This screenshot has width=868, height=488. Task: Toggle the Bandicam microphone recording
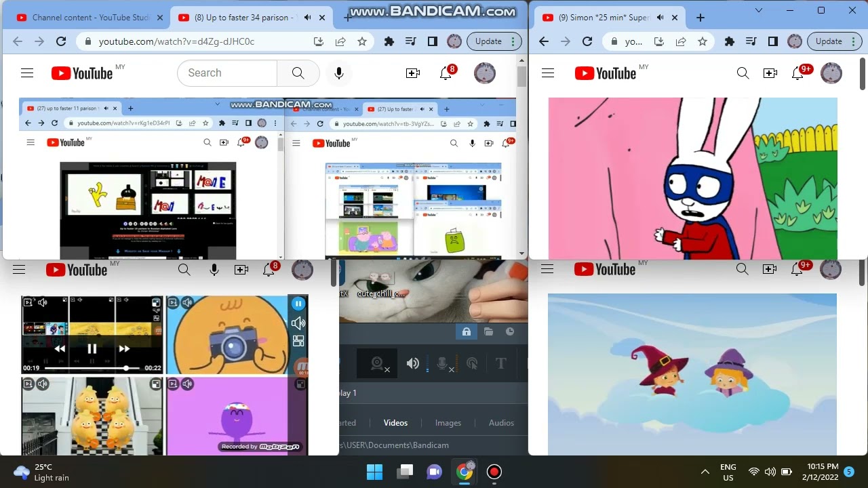point(443,364)
